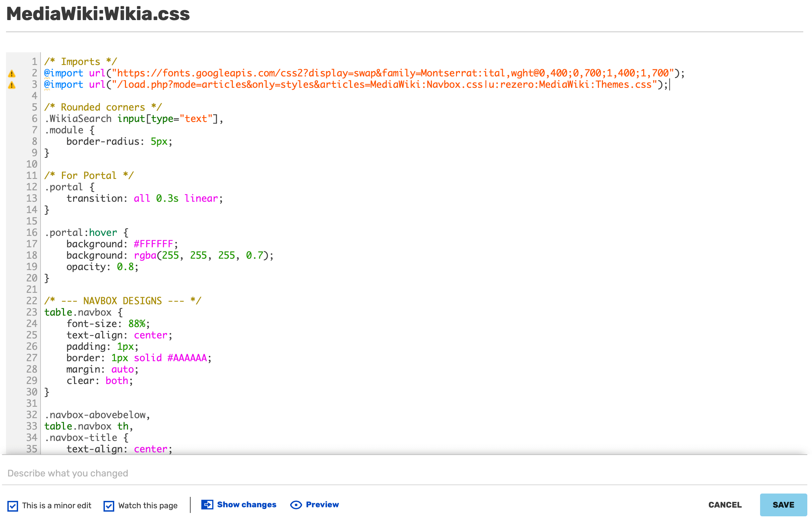Select line number 12 in gutter
The height and width of the screenshot is (520, 812).
[x=32, y=187]
